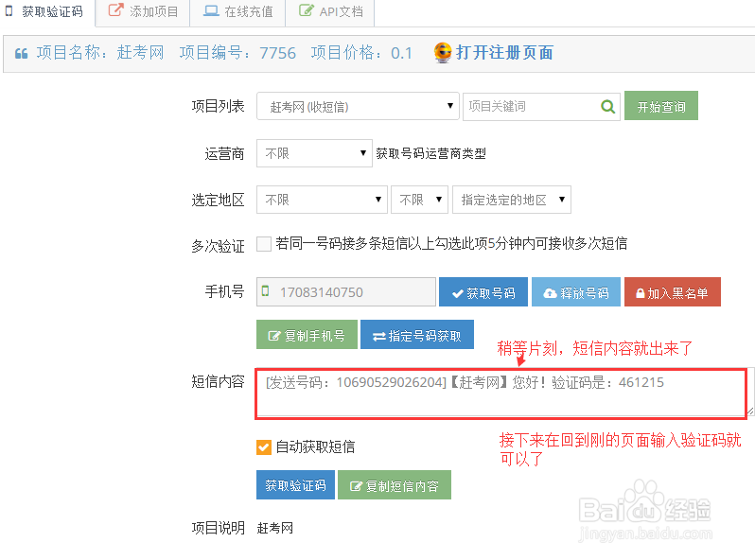Screen dimensions: 755x560
Task: Click the 指定号码获取 button
Action: point(417,335)
